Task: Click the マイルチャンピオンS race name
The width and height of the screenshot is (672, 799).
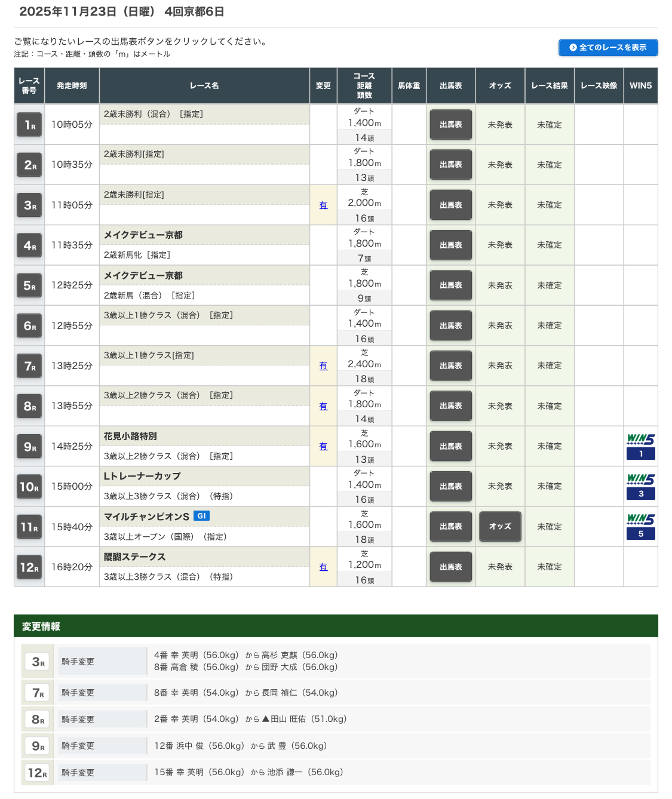Action: pyautogui.click(x=146, y=517)
